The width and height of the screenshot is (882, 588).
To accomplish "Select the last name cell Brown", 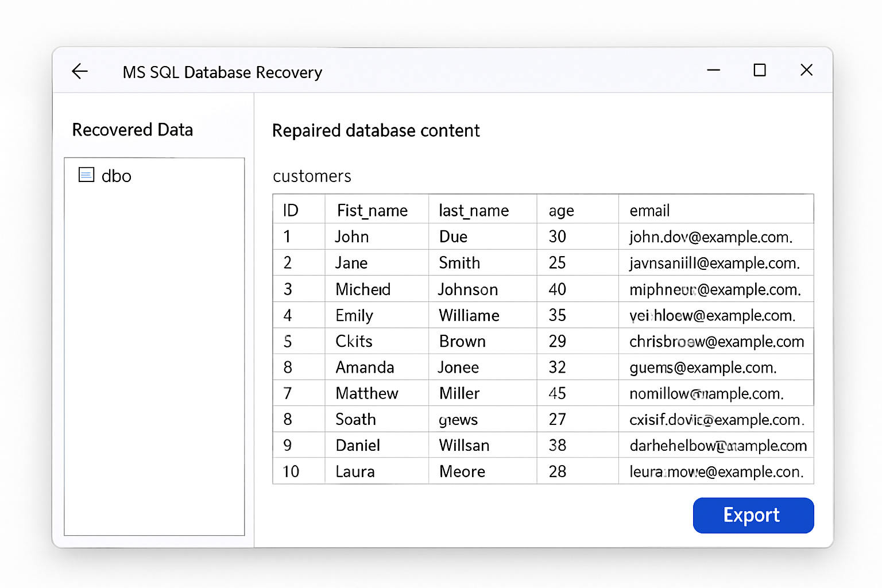I will [x=482, y=341].
